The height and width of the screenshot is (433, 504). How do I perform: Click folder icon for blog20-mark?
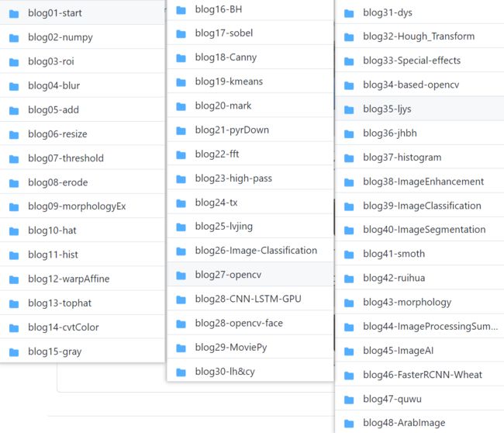point(181,106)
